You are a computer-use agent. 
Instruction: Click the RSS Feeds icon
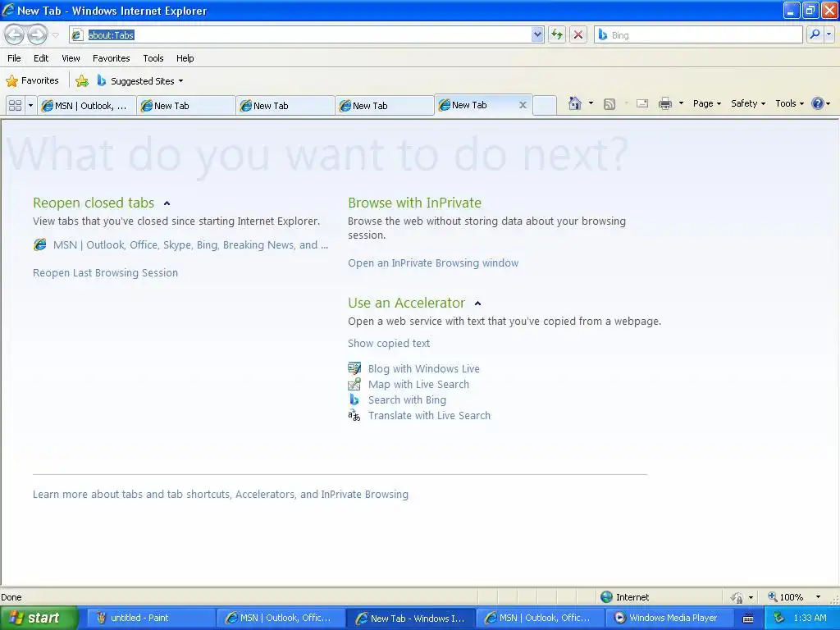[609, 104]
